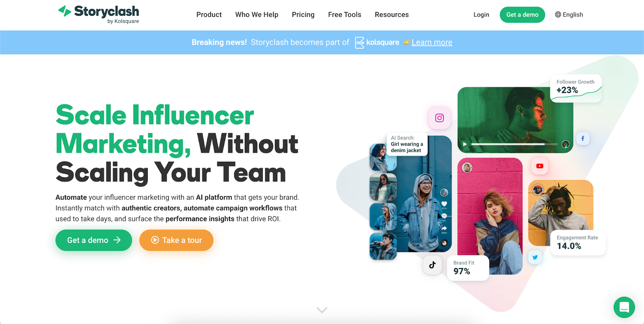This screenshot has height=324, width=644.
Task: Go to the Pricing page
Action: [303, 14]
